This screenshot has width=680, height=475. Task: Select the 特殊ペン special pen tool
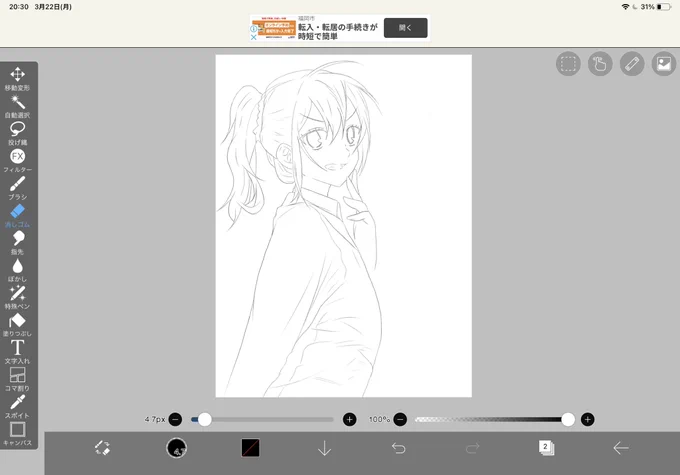point(17,298)
